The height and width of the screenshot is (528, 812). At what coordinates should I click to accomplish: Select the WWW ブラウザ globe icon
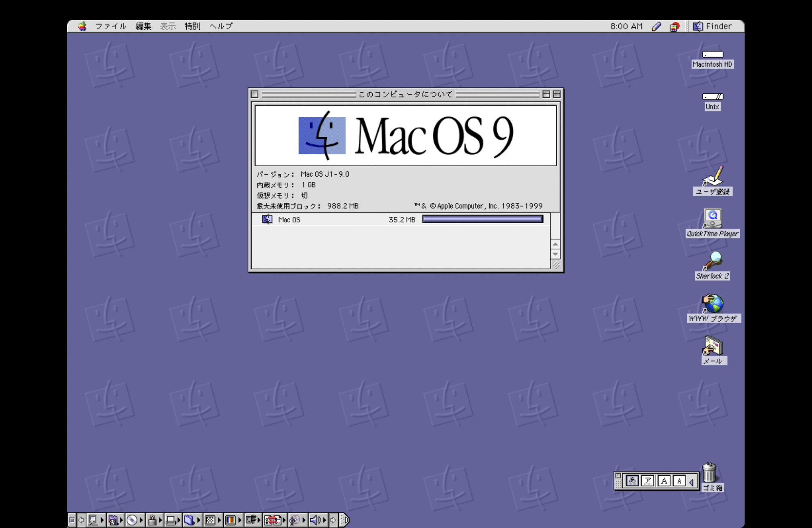713,303
